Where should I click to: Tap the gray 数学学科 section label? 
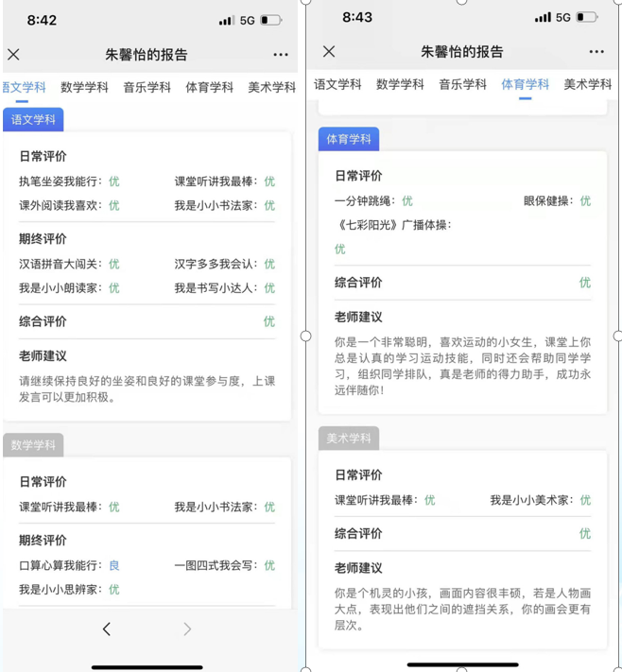33,445
